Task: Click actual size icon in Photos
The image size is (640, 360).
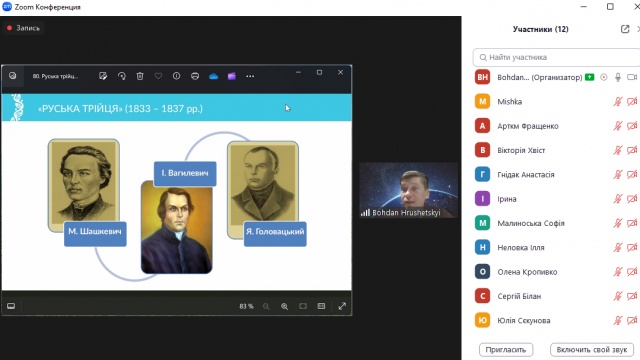Action: click(x=321, y=306)
